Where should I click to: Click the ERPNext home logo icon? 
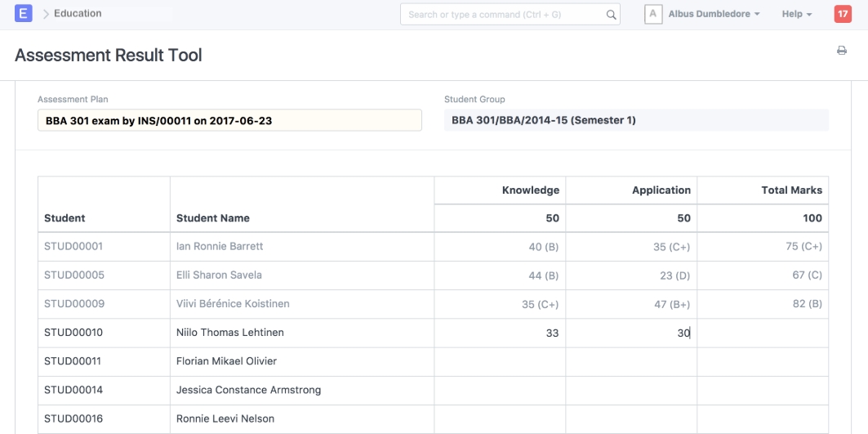coord(24,14)
